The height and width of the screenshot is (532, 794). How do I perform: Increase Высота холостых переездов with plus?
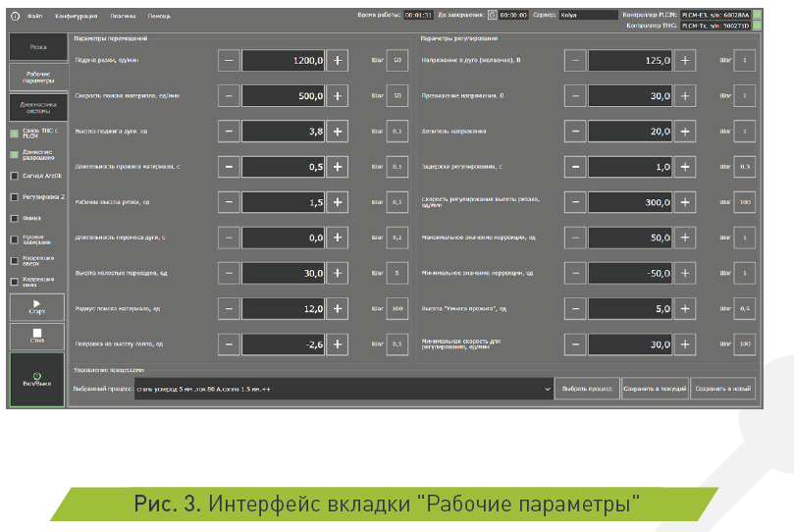point(338,273)
